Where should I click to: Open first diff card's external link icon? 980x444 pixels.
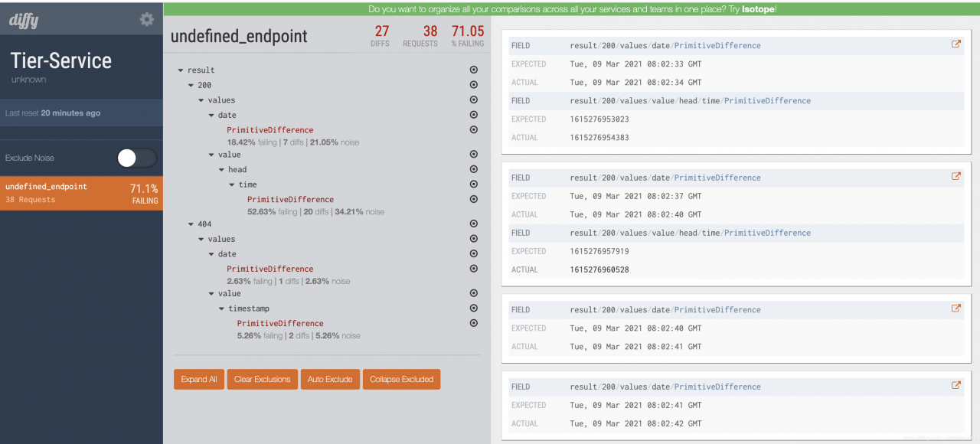click(956, 44)
